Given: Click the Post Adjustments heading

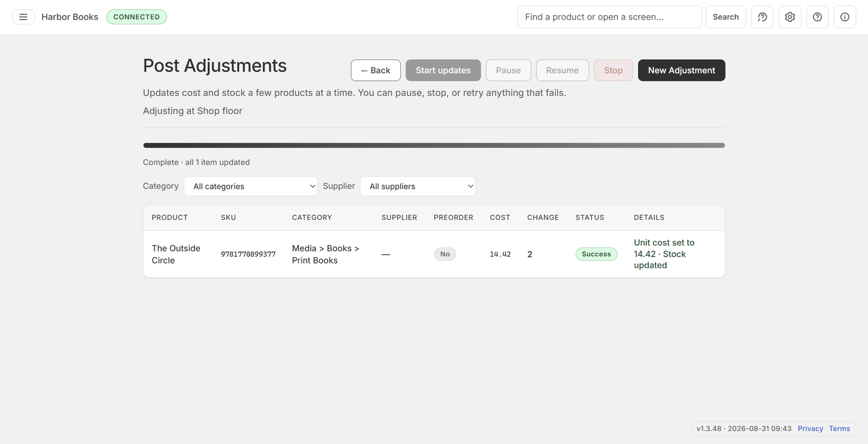Looking at the screenshot, I should point(215,66).
